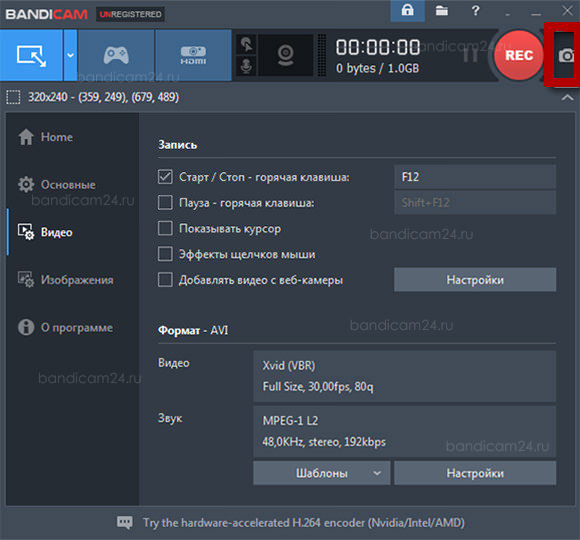Viewport: 580px width, 540px height.
Task: Switch to HDMI device recording mode
Action: (193, 55)
